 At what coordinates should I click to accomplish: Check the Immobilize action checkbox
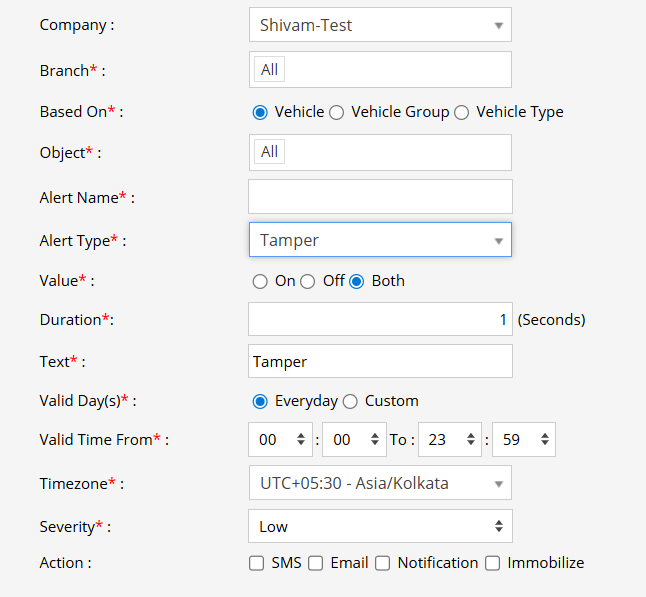(x=492, y=563)
